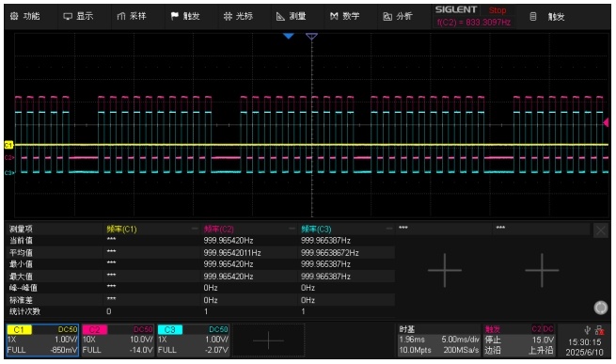Click the C2 10.0V/ vertical scale
Viewport: 616px width, 364px height.
(x=141, y=340)
